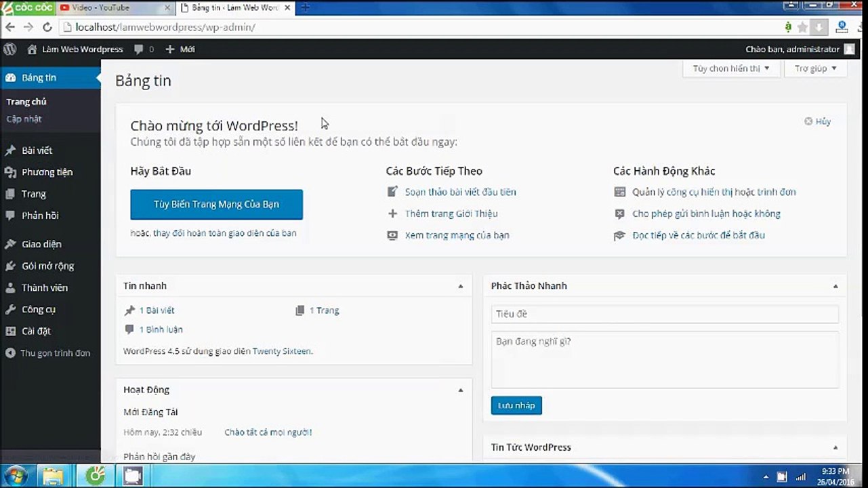Click the Gói mở rộng plugin icon

10,266
